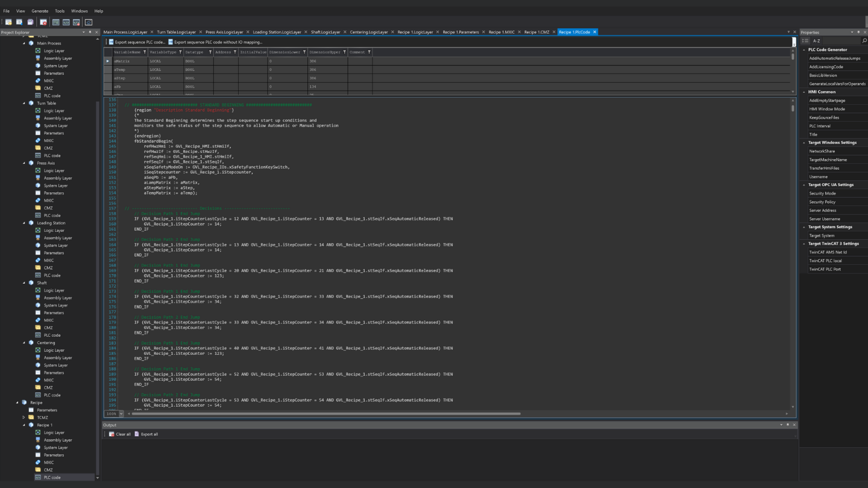Collapse the Main Process tree node
The width and height of the screenshot is (868, 488).
coord(24,43)
